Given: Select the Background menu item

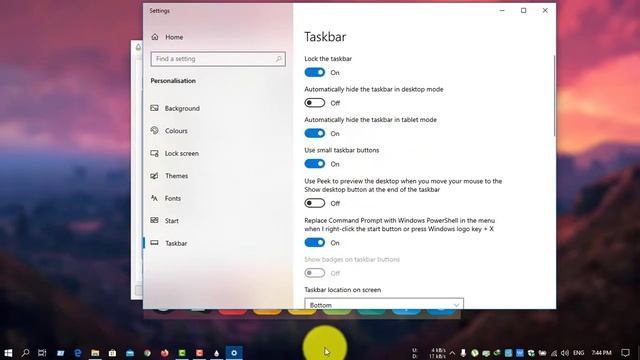Looking at the screenshot, I should pos(182,108).
